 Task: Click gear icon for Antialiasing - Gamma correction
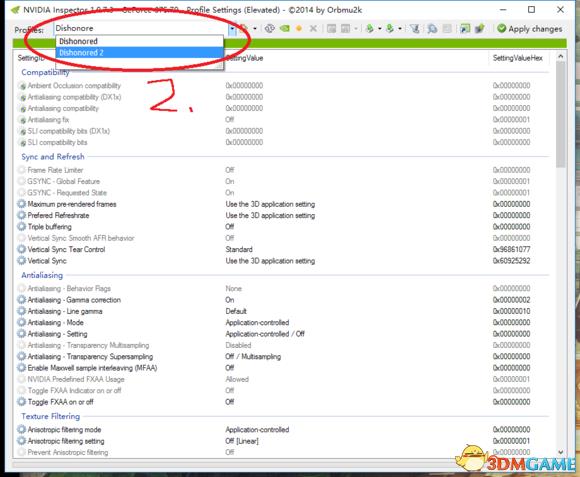(22, 300)
